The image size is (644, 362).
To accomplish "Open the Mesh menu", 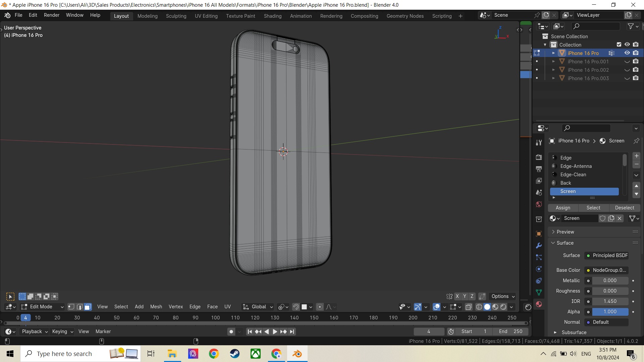I will pyautogui.click(x=156, y=307).
